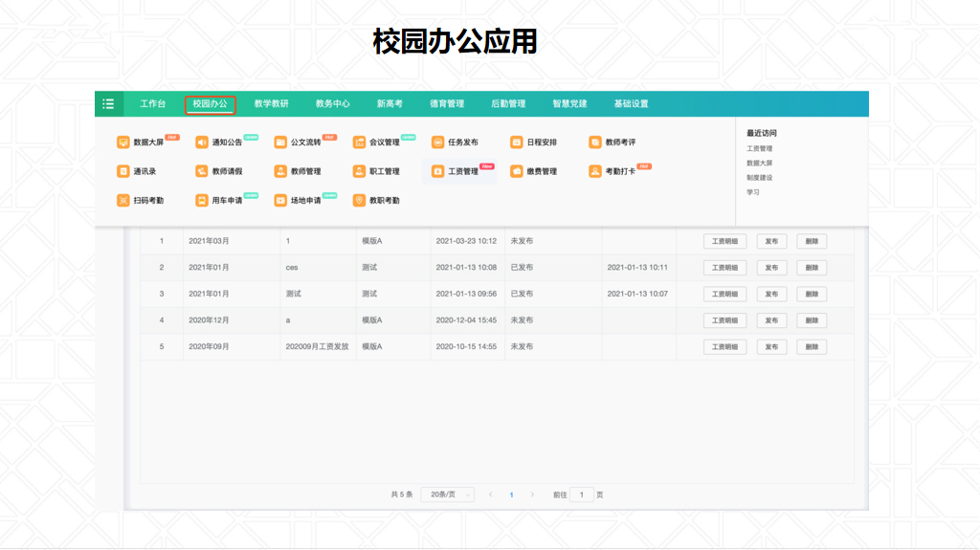This screenshot has height=550, width=980.
Task: Click the hamburger menu icon in top bar
Action: [x=108, y=103]
